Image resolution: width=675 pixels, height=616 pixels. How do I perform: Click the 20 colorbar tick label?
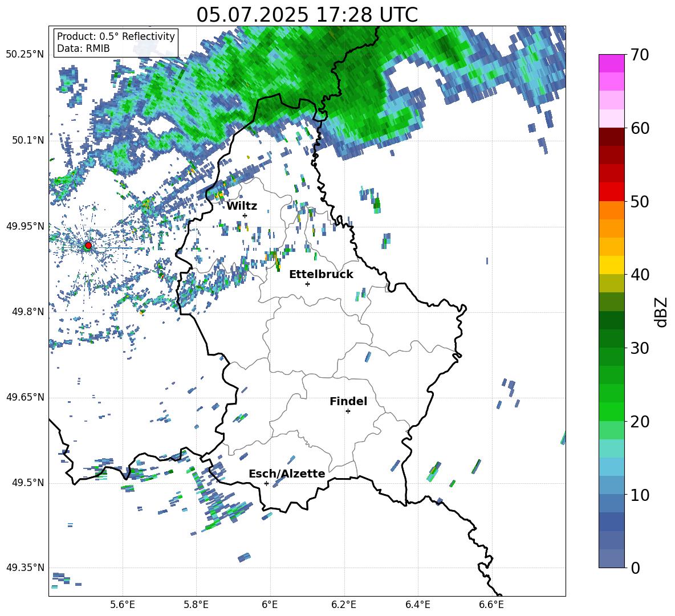[x=640, y=422]
